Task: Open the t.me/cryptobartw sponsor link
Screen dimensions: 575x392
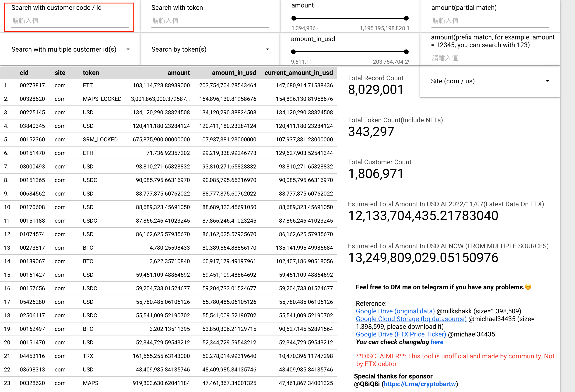Action: (420, 384)
